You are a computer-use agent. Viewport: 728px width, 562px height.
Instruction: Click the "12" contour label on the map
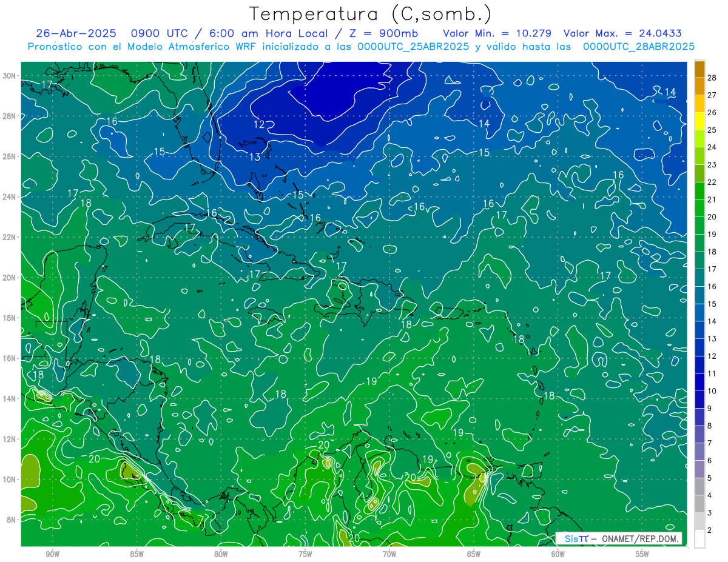point(259,124)
